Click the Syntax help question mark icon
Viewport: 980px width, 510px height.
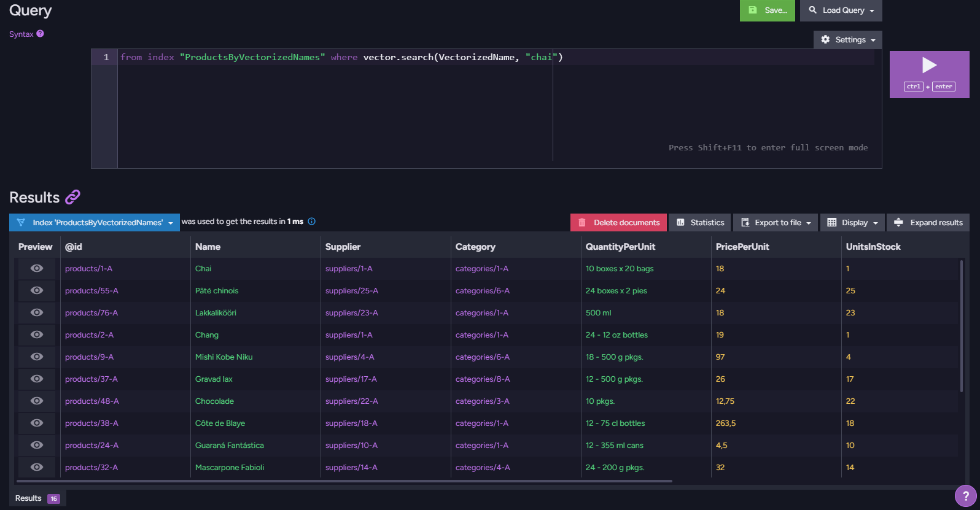tap(40, 34)
